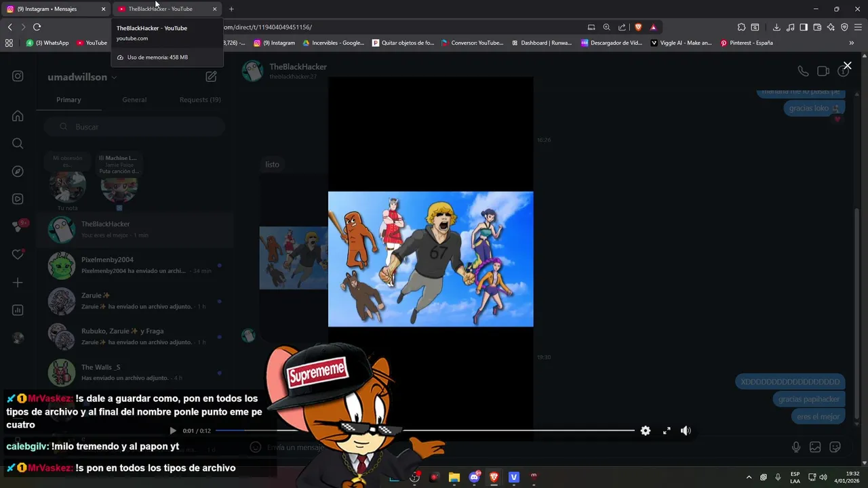Open the sticker picker in message bar

[x=835, y=447]
